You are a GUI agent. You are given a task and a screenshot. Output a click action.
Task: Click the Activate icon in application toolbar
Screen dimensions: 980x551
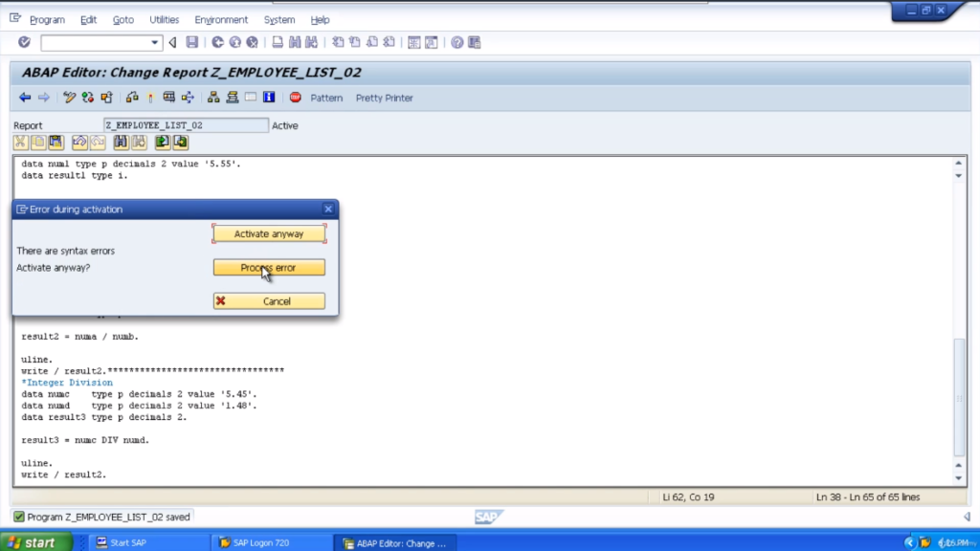pos(150,98)
